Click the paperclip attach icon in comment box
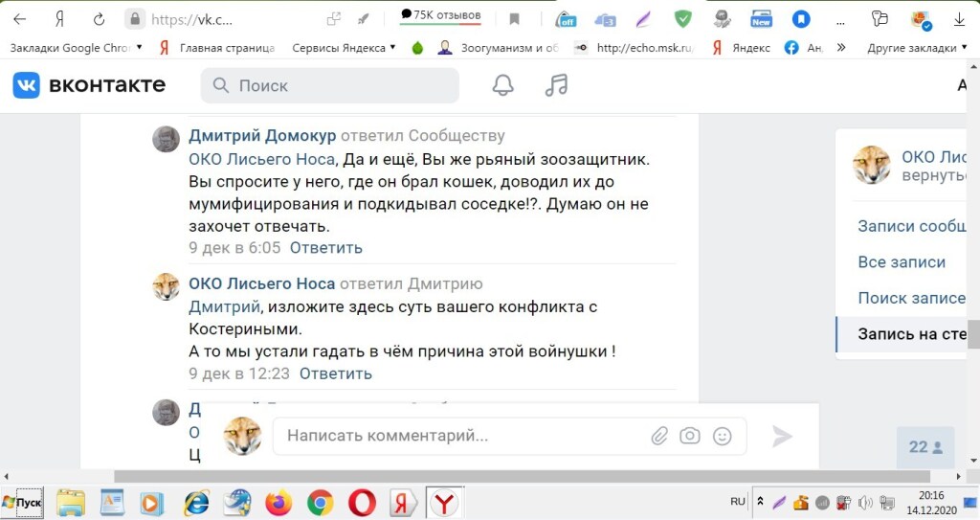 [659, 436]
